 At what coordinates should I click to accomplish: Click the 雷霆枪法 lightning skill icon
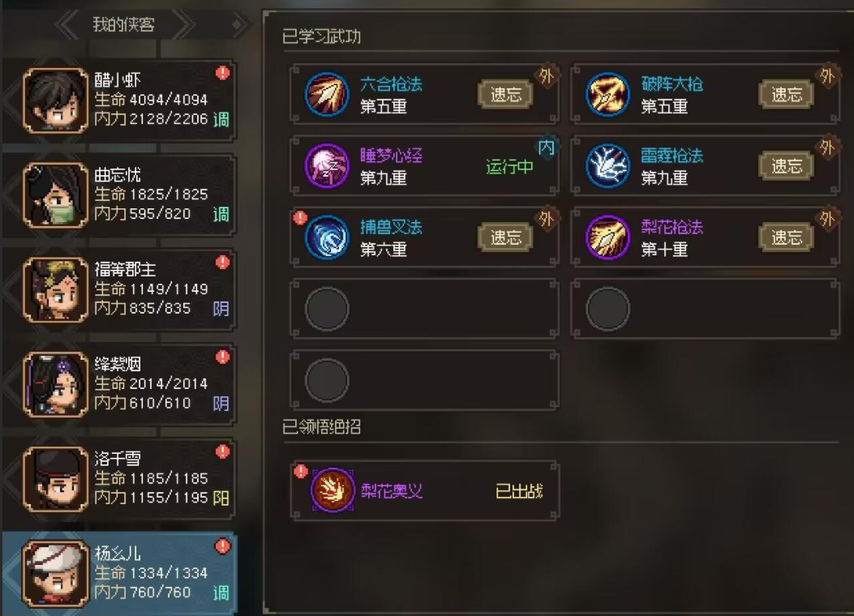tap(607, 165)
